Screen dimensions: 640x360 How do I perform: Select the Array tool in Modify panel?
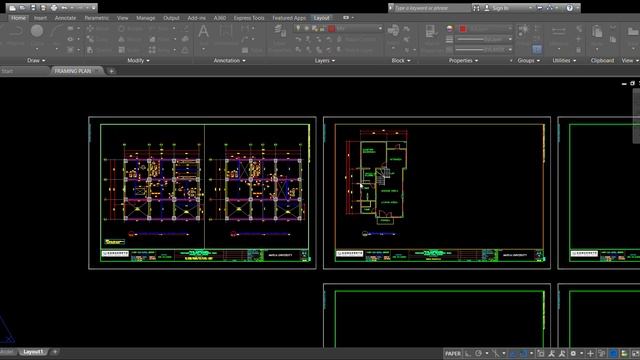(x=152, y=50)
